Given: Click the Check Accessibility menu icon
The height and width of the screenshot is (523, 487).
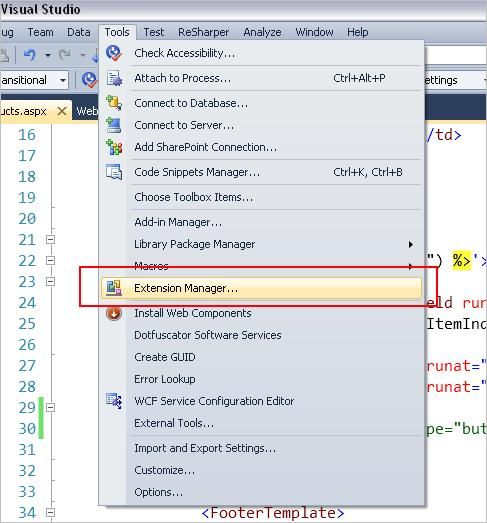Looking at the screenshot, I should point(114,53).
